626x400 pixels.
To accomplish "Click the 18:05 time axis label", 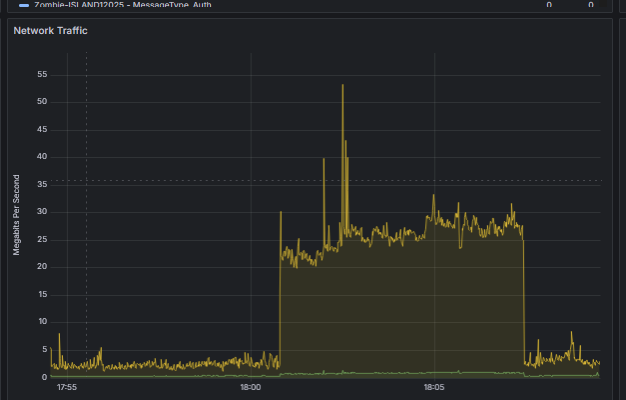I will click(x=434, y=387).
